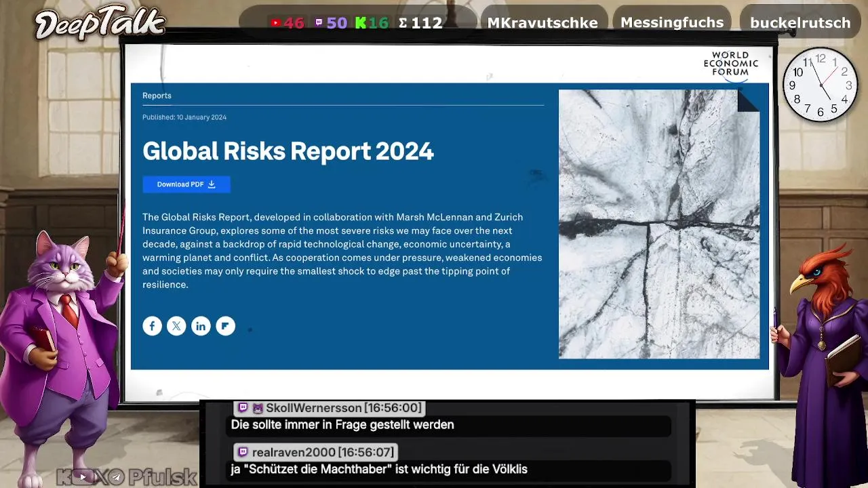Click Twitch badge next to realraven2000
Screen dimensions: 868x488
pos(243,452)
